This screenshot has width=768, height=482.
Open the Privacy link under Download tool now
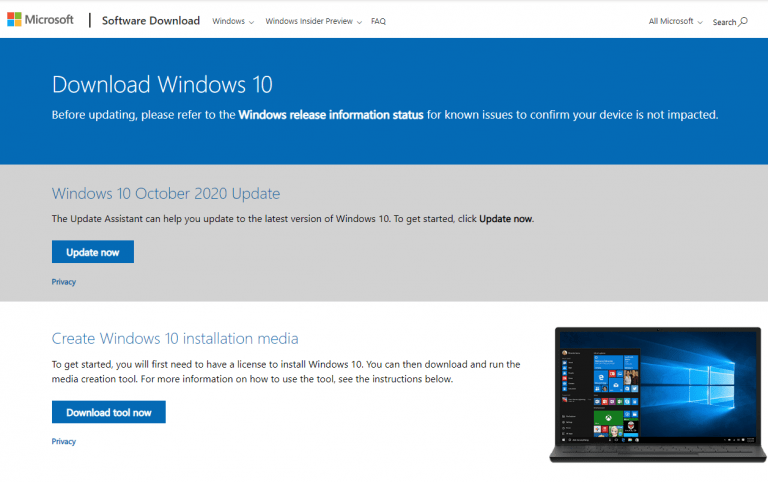pos(64,441)
